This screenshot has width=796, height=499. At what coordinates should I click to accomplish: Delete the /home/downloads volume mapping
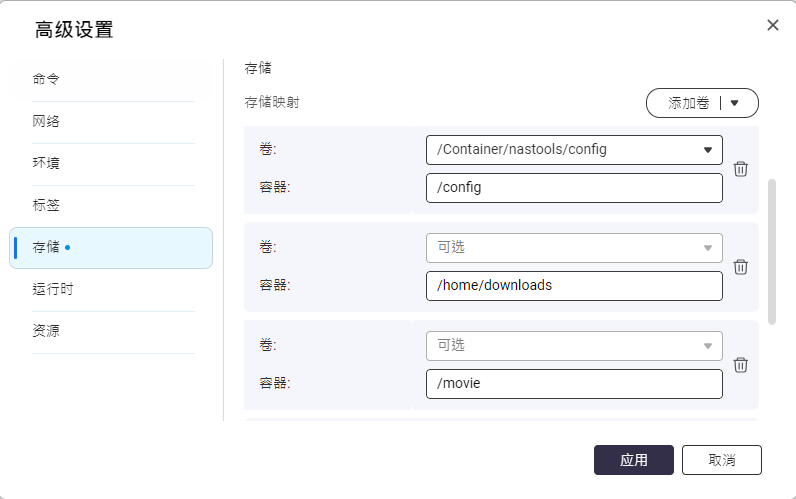coord(741,267)
